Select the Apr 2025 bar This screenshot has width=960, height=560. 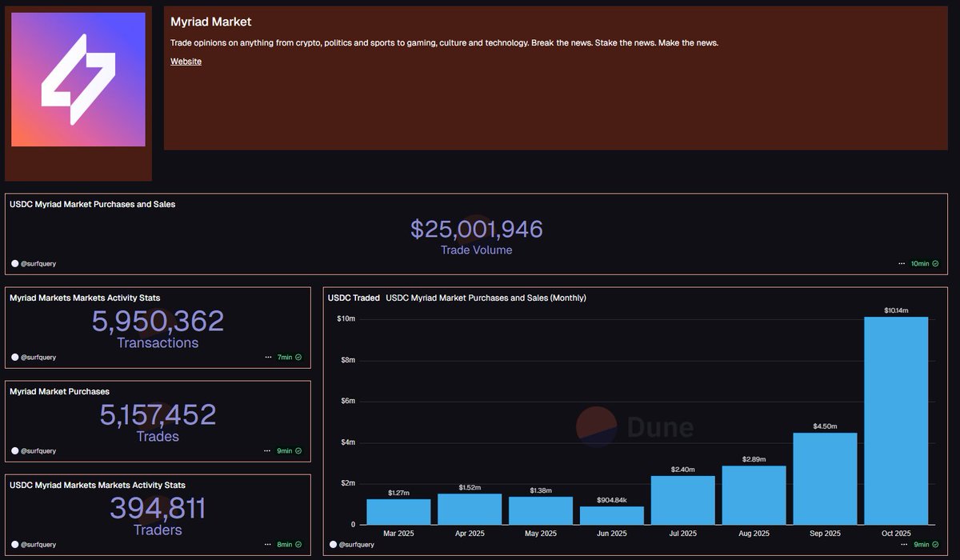470,509
